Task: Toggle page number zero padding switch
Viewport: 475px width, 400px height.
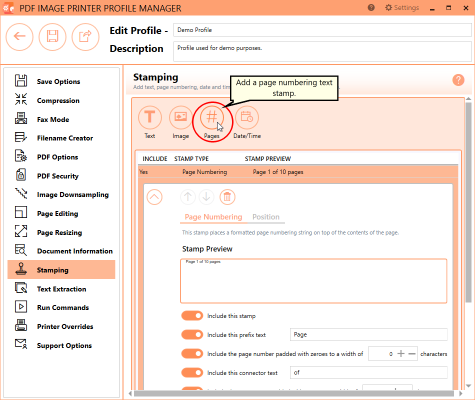Action: click(192, 354)
